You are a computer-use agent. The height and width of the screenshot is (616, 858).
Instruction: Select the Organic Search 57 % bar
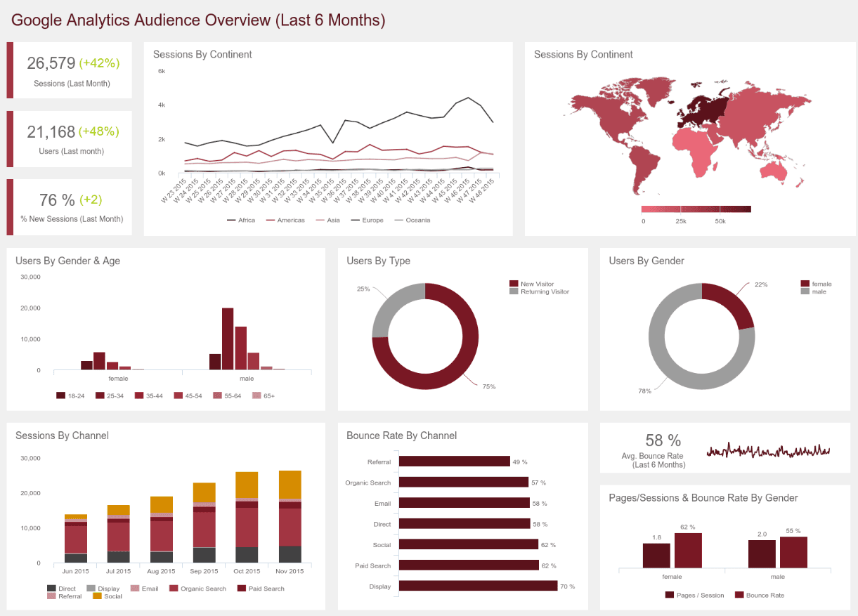[x=464, y=483]
